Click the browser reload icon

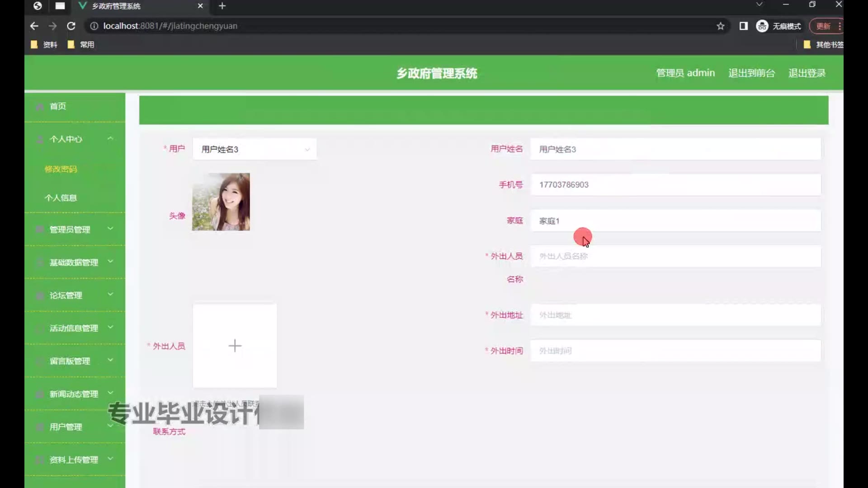coord(71,26)
